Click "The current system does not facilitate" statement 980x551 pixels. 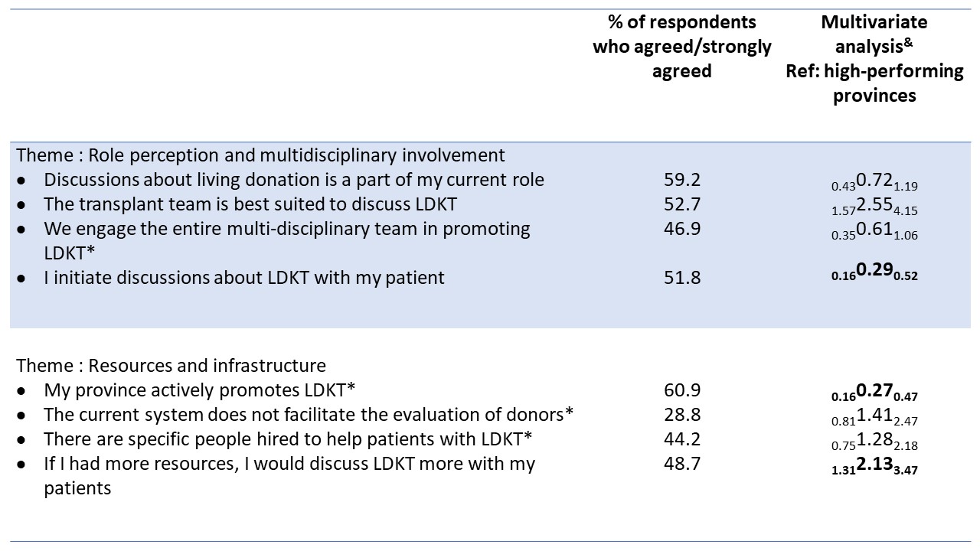pos(309,415)
